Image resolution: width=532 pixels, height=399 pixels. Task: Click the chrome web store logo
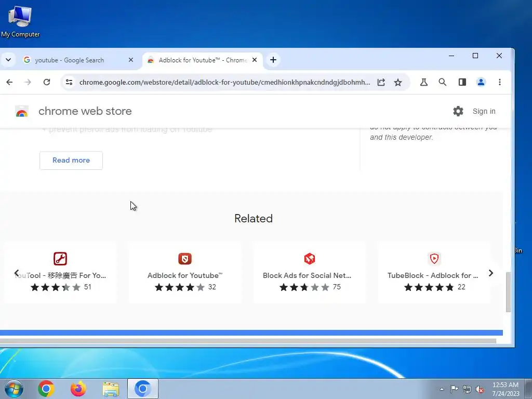(x=22, y=111)
